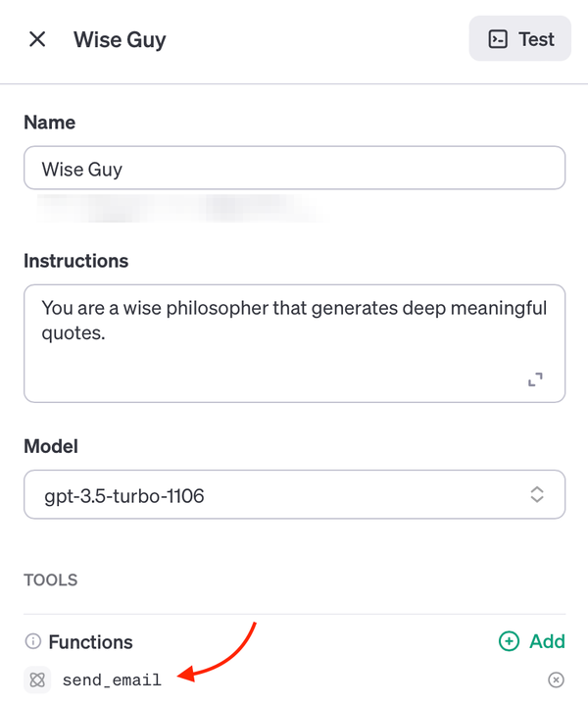Click the info icon beside Functions
This screenshot has width=588, height=705.
tap(32, 641)
